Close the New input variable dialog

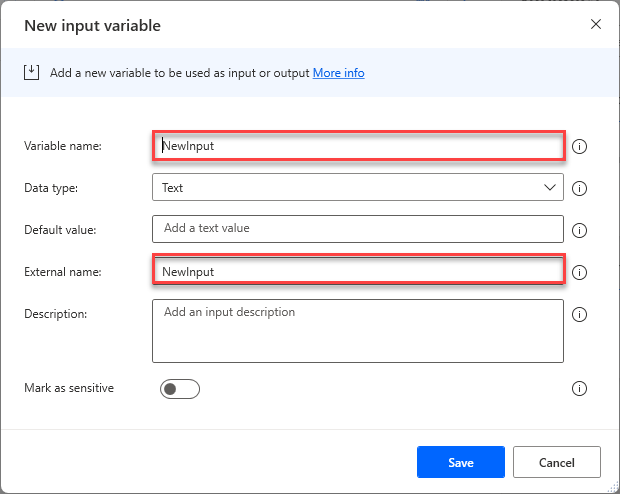[595, 24]
